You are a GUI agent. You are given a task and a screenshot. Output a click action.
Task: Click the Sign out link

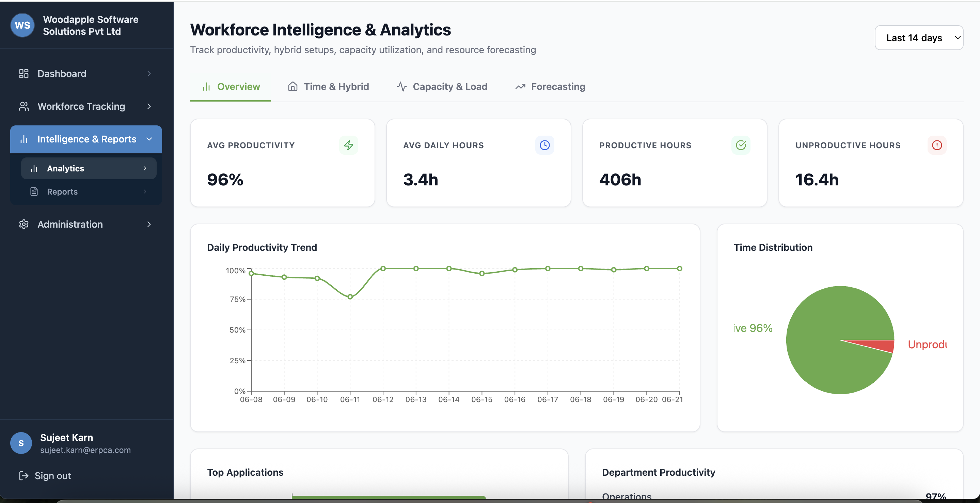click(x=45, y=476)
